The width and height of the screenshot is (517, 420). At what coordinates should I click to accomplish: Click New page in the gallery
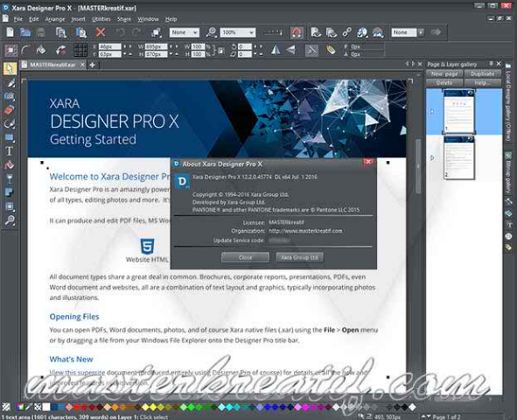point(444,73)
